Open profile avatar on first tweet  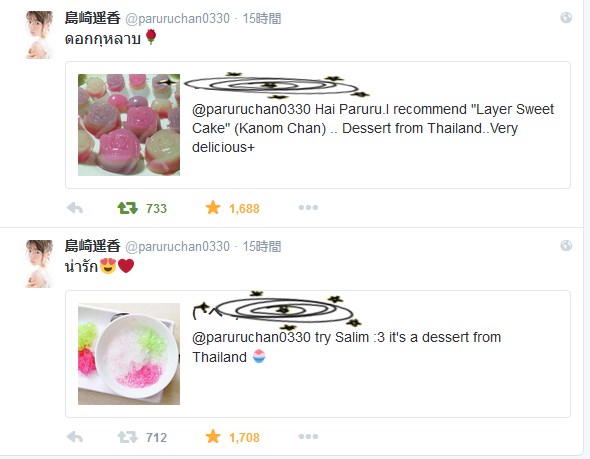pos(39,35)
